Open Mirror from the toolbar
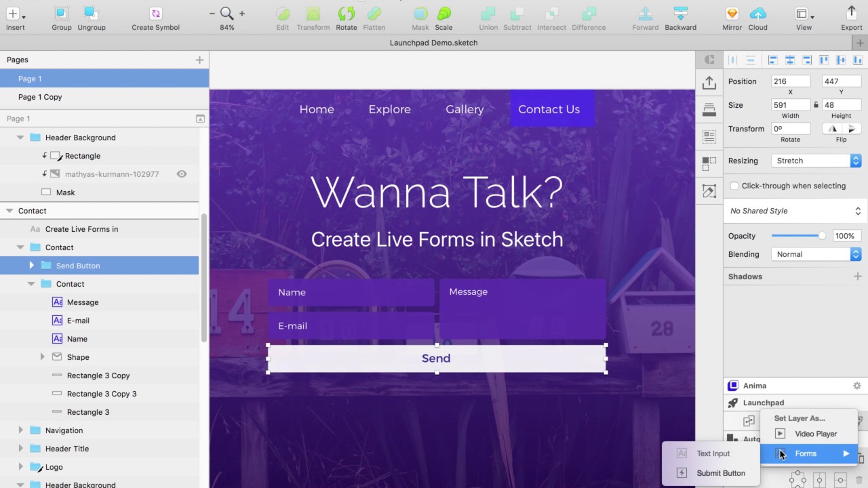Screen dimensions: 868x488 (x=732, y=15)
